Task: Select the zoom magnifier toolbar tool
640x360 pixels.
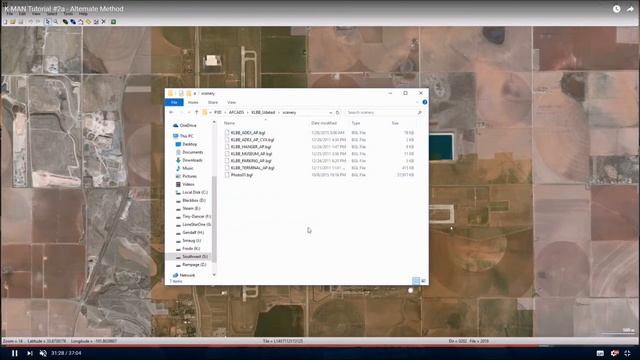Action: (56, 22)
